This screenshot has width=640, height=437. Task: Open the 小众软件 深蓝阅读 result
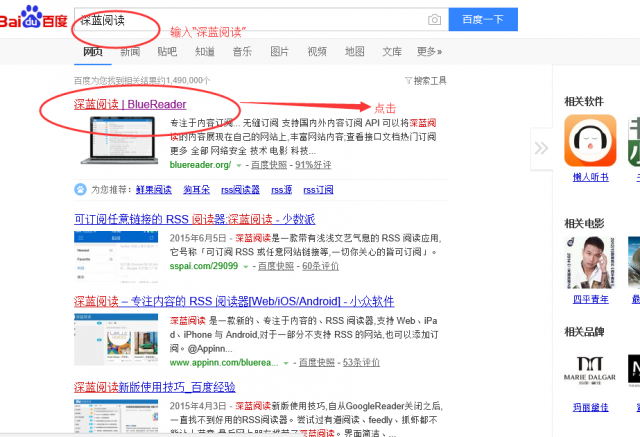coord(234,302)
